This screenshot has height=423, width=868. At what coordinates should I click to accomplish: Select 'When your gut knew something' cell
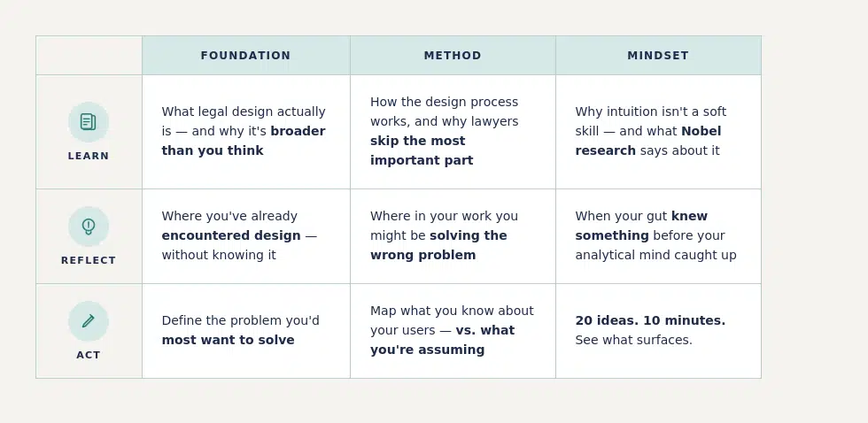click(x=658, y=236)
